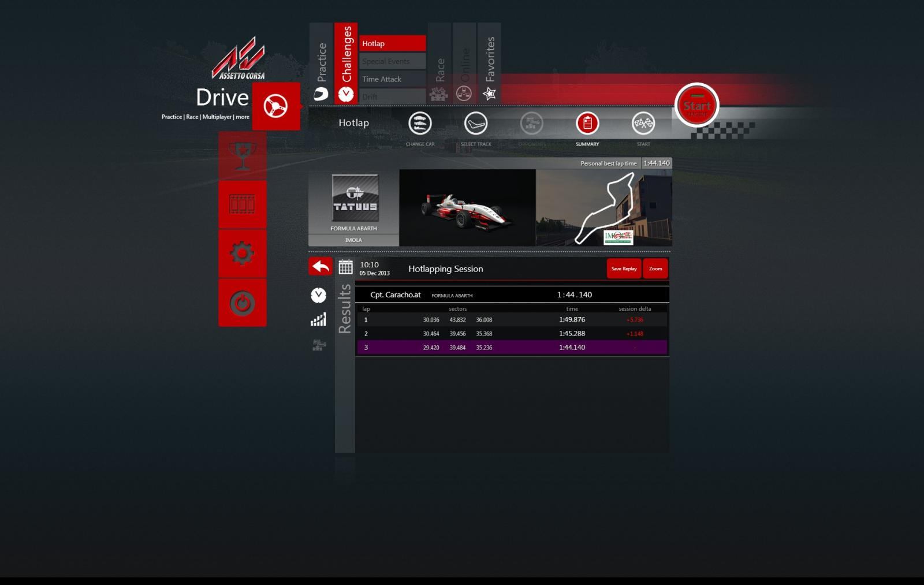The height and width of the screenshot is (585, 924).
Task: Click the Start checkered flags icon
Action: tap(643, 123)
